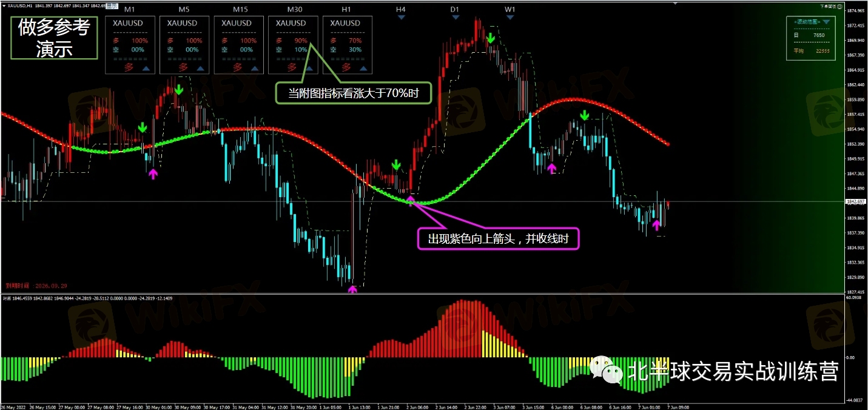Click the green down arrow above the 6 Jun candles
Viewport: 868px width, 410px height.
coord(584,115)
